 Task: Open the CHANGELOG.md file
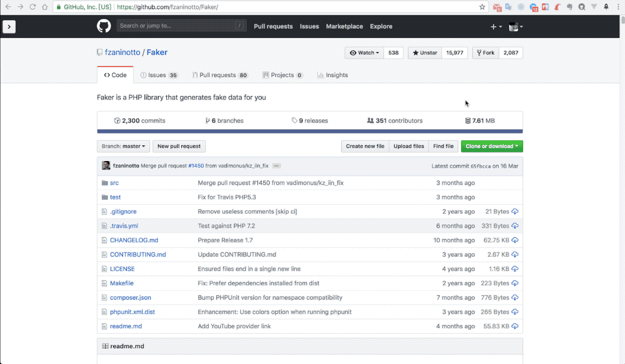tap(134, 240)
